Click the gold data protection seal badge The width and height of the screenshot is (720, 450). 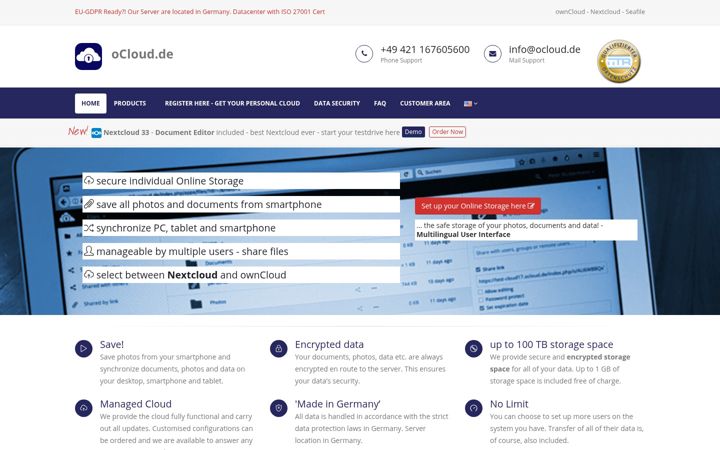coord(619,62)
